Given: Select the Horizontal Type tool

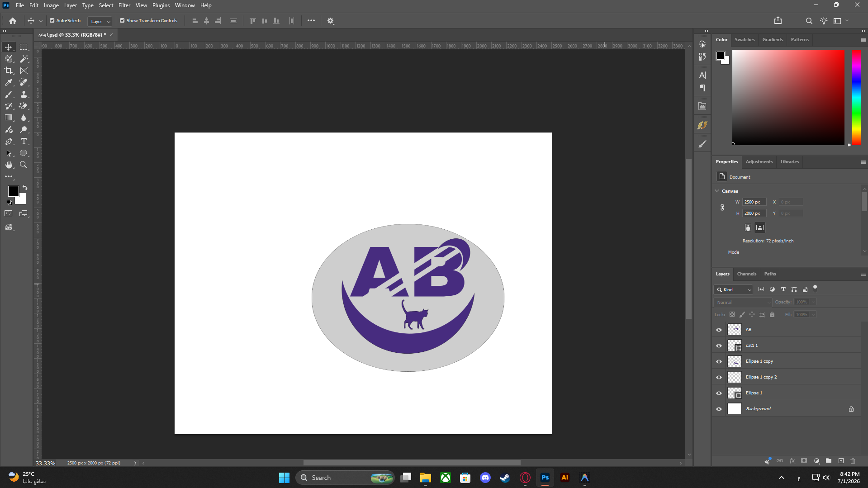Looking at the screenshot, I should tap(24, 142).
